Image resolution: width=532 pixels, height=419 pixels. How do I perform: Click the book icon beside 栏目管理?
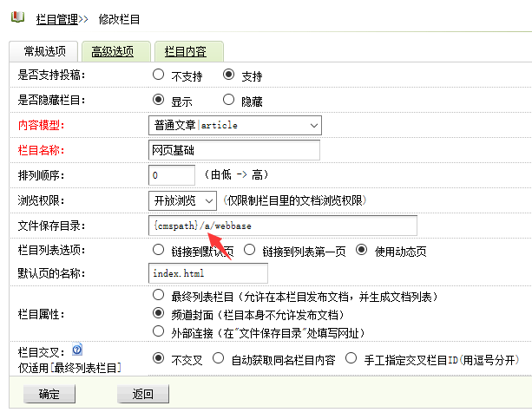(x=17, y=17)
